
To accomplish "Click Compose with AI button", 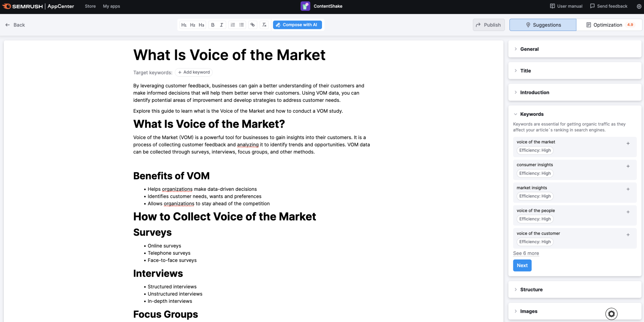I will (297, 25).
